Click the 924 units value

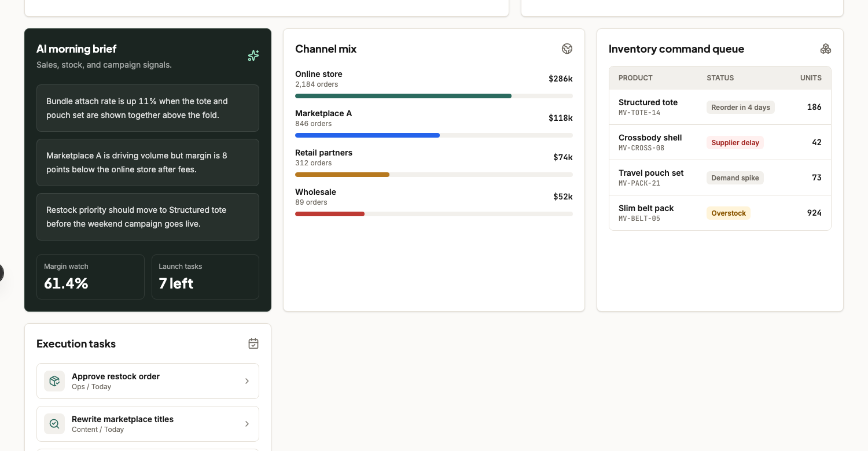point(814,213)
